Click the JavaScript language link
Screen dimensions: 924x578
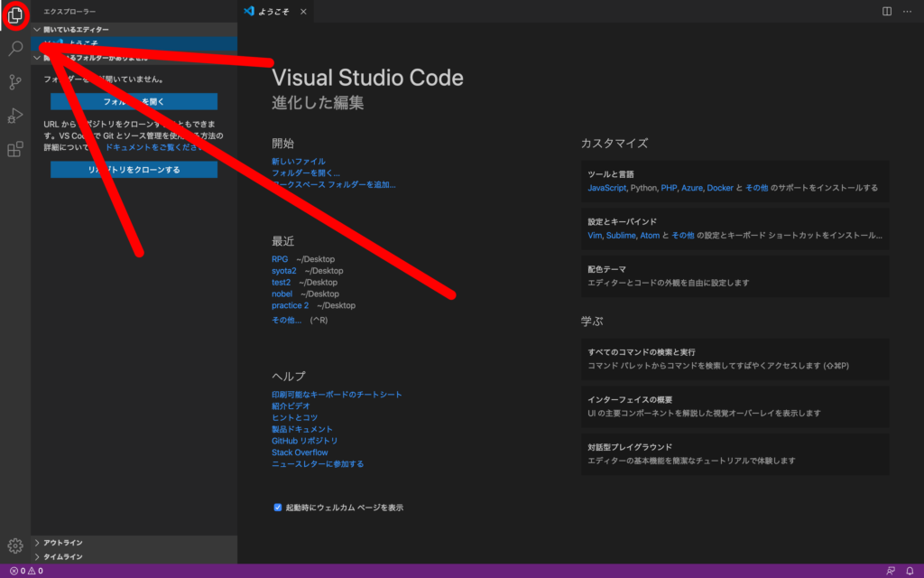coord(607,188)
